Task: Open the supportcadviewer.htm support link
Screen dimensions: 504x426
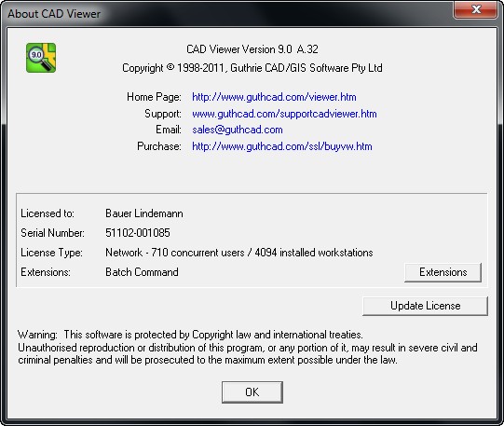Action: tap(284, 114)
